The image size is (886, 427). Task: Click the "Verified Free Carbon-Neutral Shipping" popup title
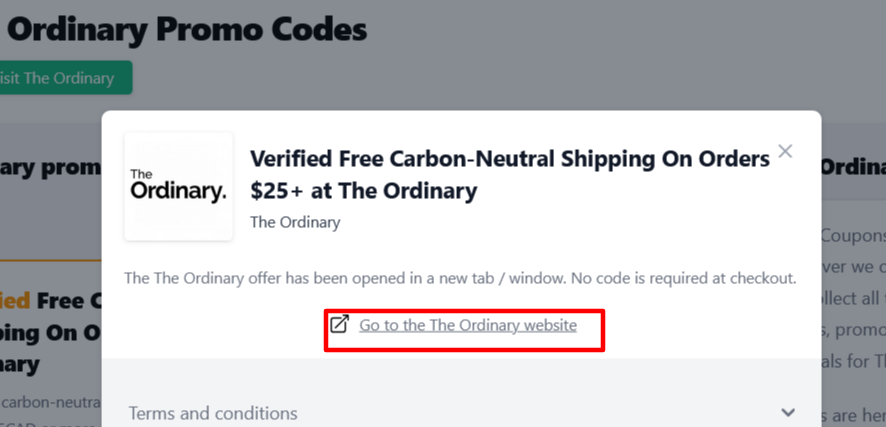pyautogui.click(x=509, y=158)
